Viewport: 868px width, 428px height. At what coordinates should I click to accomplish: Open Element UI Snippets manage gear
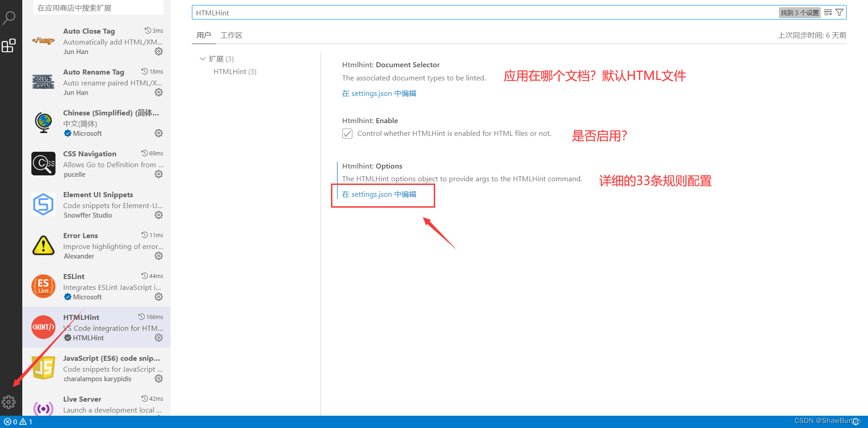click(x=159, y=215)
